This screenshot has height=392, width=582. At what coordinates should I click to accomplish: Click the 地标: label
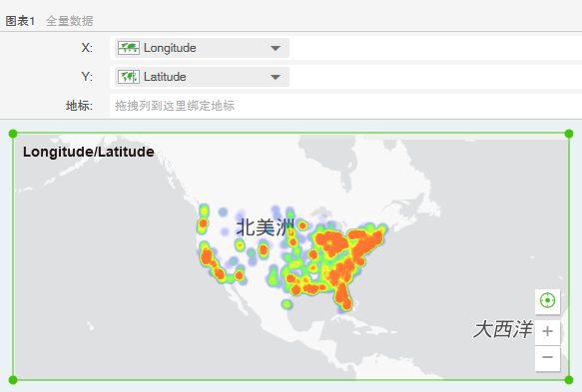(79, 106)
